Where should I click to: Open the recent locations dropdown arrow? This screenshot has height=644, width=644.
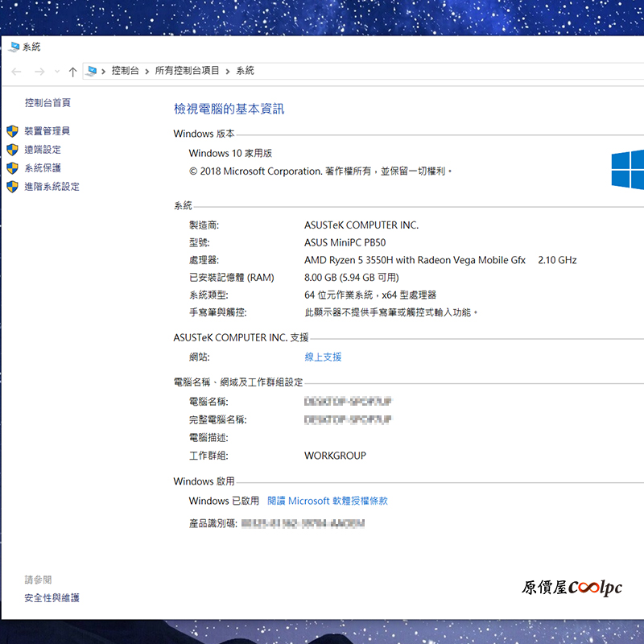57,72
